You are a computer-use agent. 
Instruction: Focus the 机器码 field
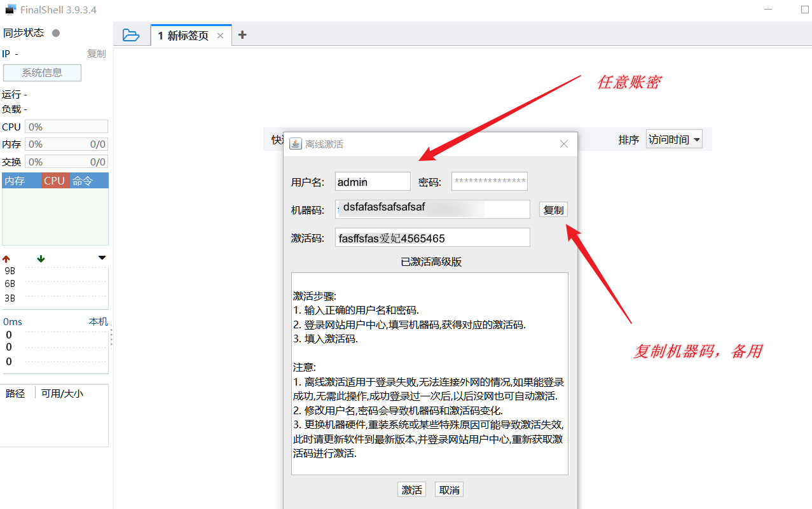tap(432, 209)
